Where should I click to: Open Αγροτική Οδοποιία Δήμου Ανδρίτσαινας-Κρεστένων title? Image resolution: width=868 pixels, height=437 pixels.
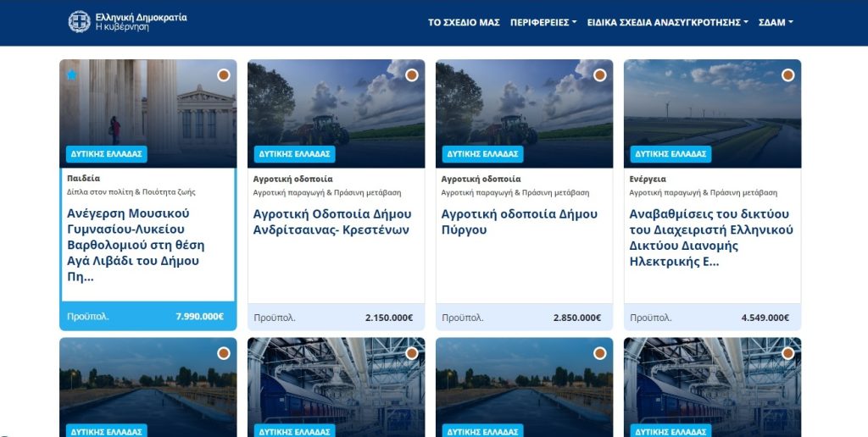point(332,222)
